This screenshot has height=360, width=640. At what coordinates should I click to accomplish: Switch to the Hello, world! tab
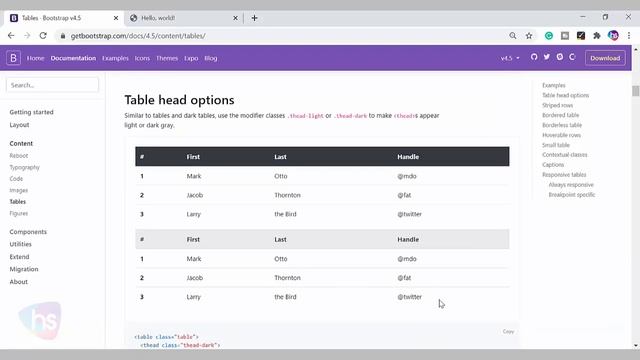(x=184, y=18)
